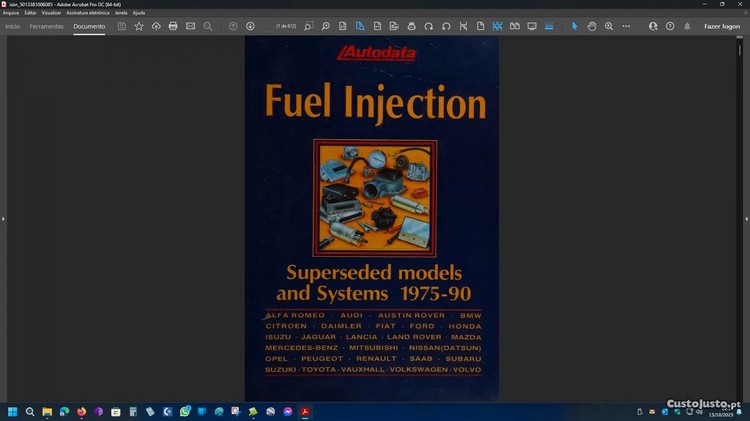
Task: Send the file with the envelope icon
Action: click(190, 26)
